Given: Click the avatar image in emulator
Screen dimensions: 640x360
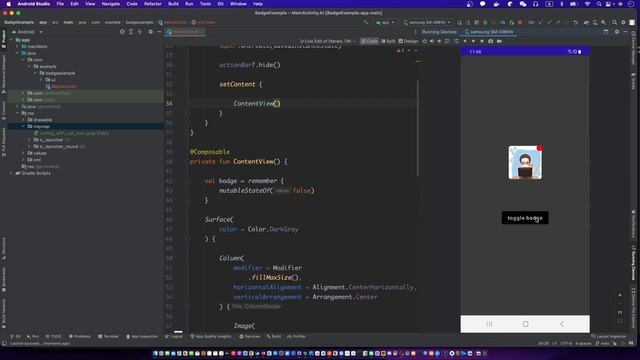Looking at the screenshot, I should pos(525,162).
